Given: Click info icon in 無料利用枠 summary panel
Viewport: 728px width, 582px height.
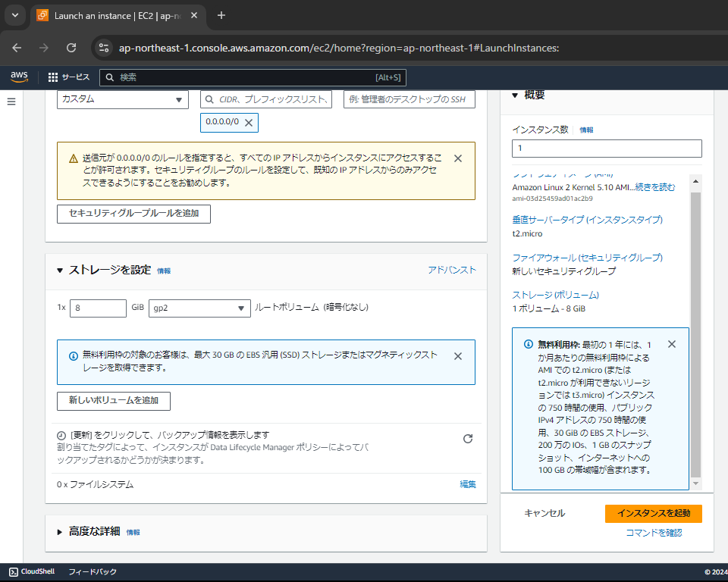Looking at the screenshot, I should point(529,344).
